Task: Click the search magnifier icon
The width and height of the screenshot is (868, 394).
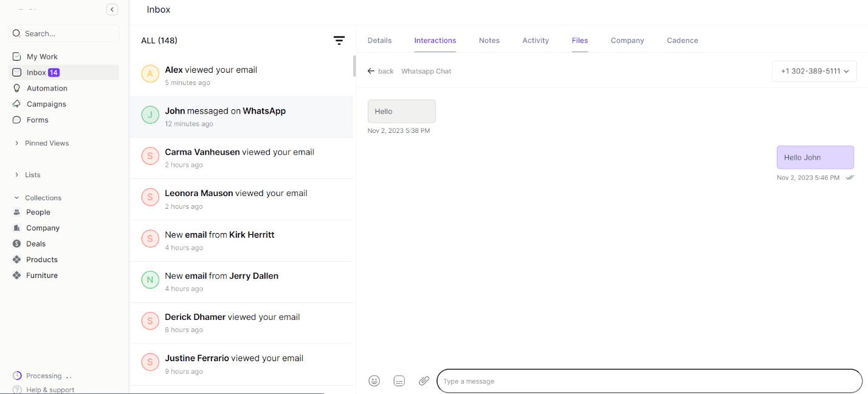Action: 17,33
